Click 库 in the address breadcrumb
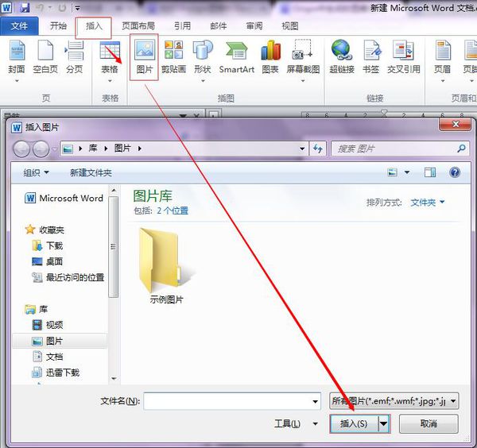 [93, 149]
